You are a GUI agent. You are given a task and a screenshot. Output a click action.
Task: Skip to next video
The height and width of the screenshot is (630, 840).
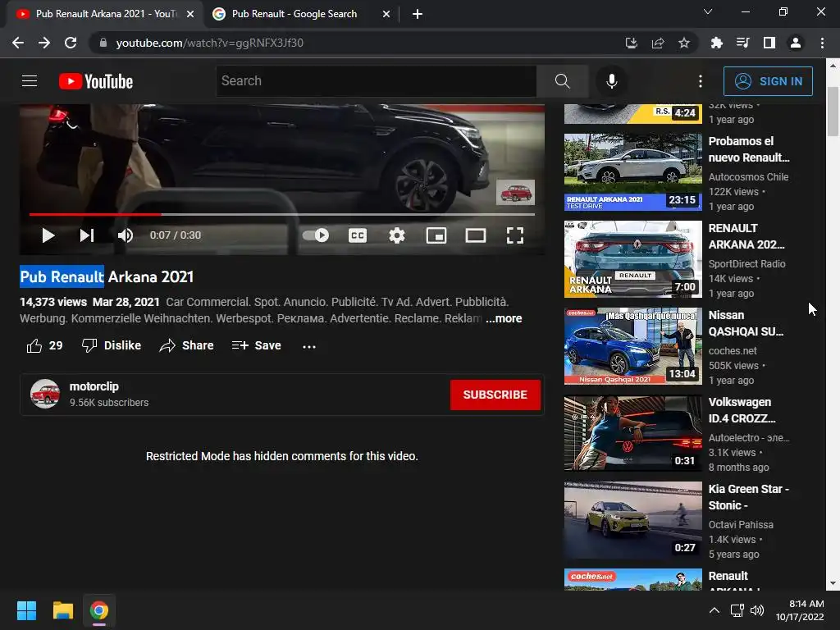(x=87, y=235)
